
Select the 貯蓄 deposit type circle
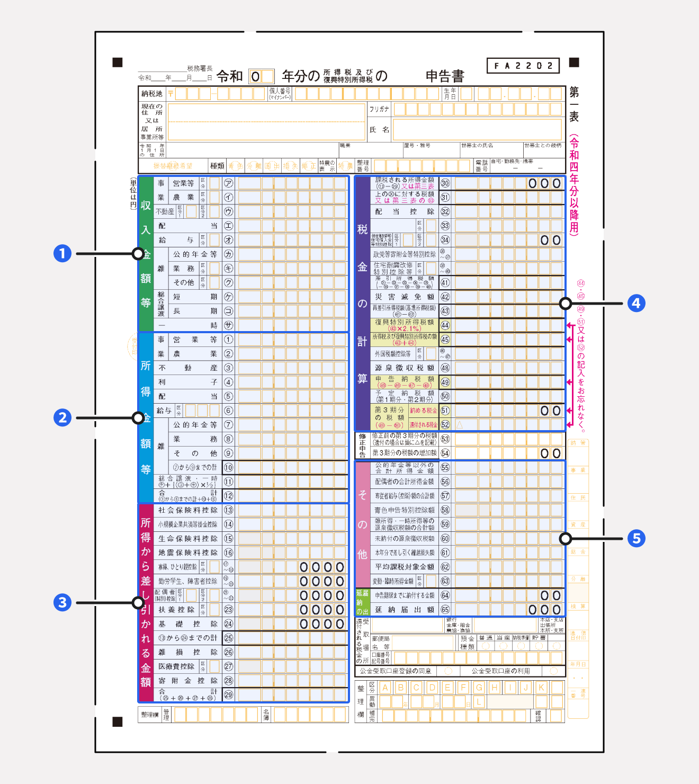point(539,646)
